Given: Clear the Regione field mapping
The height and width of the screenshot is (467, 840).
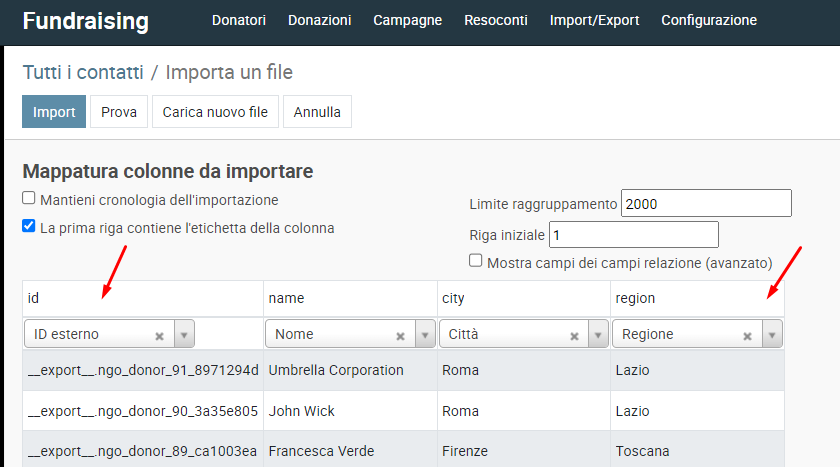Looking at the screenshot, I should [747, 336].
